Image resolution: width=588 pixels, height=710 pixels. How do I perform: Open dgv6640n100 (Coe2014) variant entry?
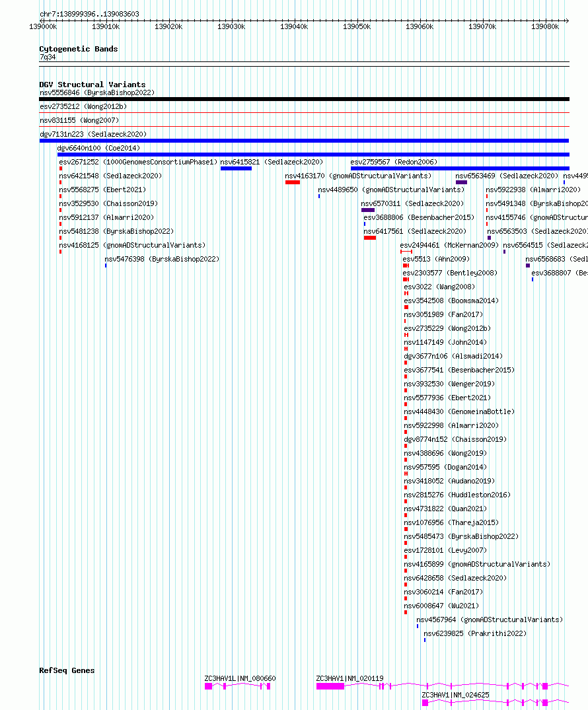98,148
